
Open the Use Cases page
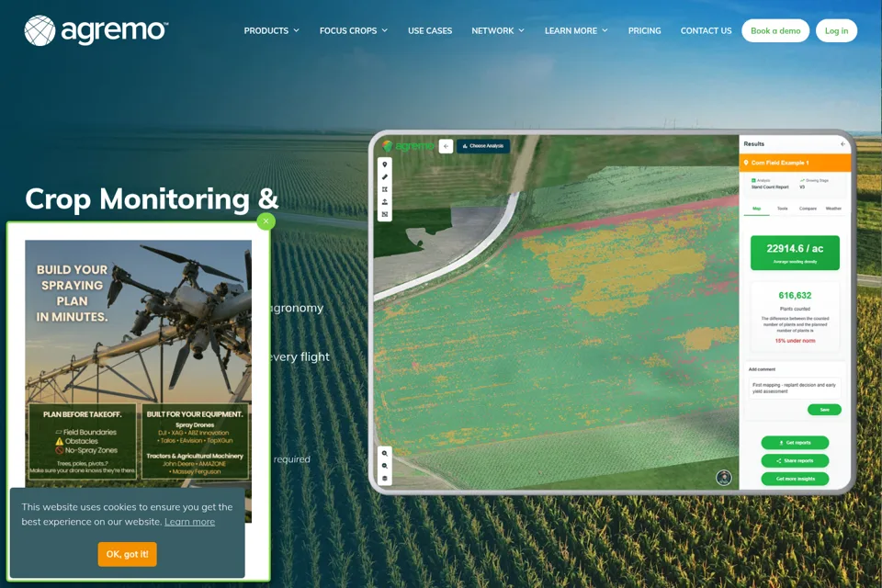pyautogui.click(x=430, y=30)
